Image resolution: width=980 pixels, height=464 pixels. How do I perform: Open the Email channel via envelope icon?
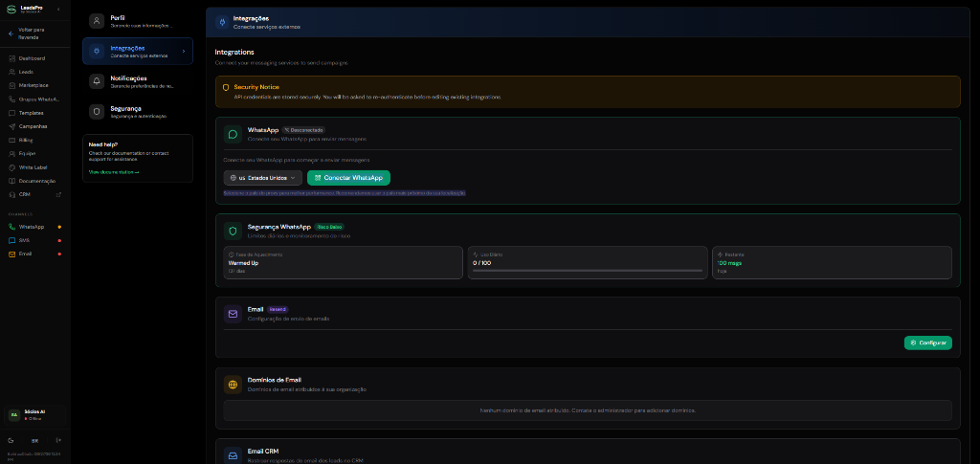coord(11,254)
